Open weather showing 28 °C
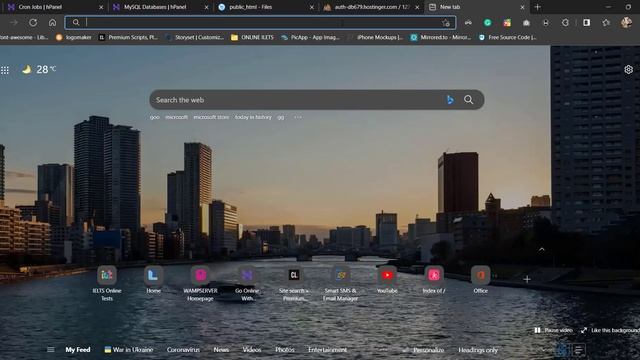Screen dimensions: 640x360 coord(39,69)
